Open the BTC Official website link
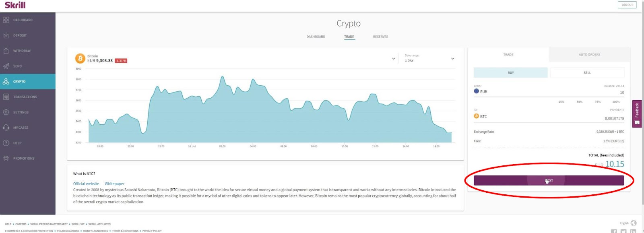The width and height of the screenshot is (644, 233). pyautogui.click(x=86, y=184)
